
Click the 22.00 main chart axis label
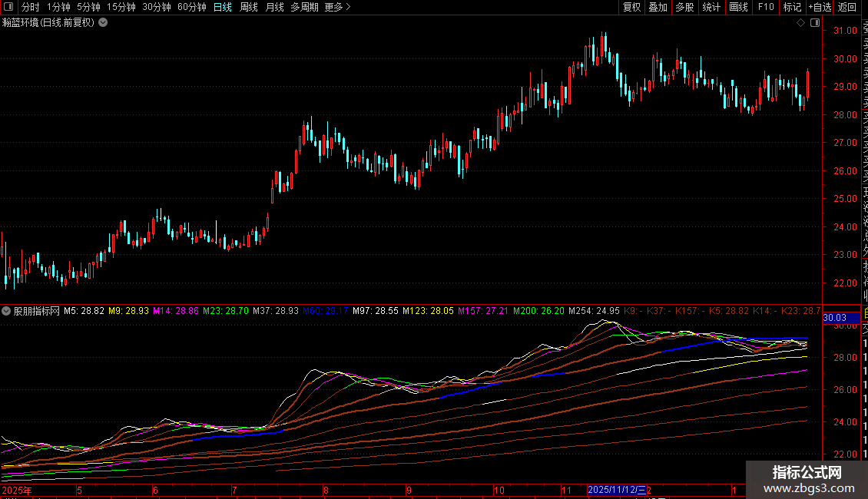click(x=845, y=283)
